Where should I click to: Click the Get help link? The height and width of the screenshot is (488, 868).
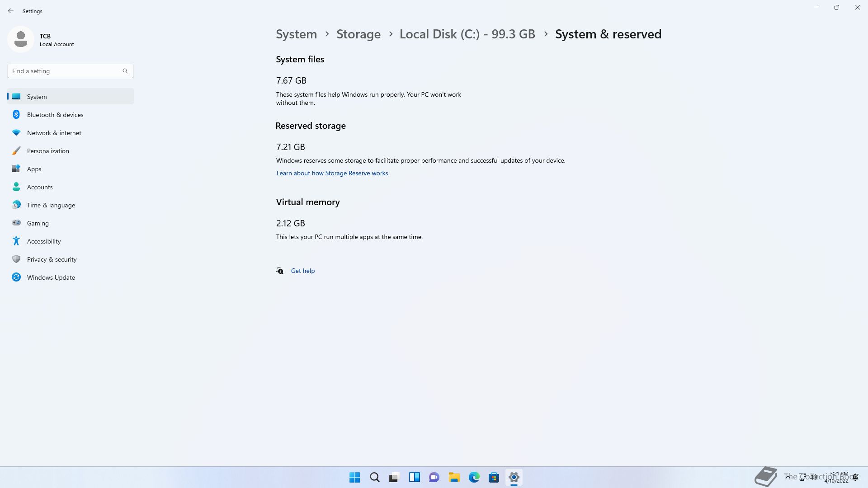(x=303, y=271)
